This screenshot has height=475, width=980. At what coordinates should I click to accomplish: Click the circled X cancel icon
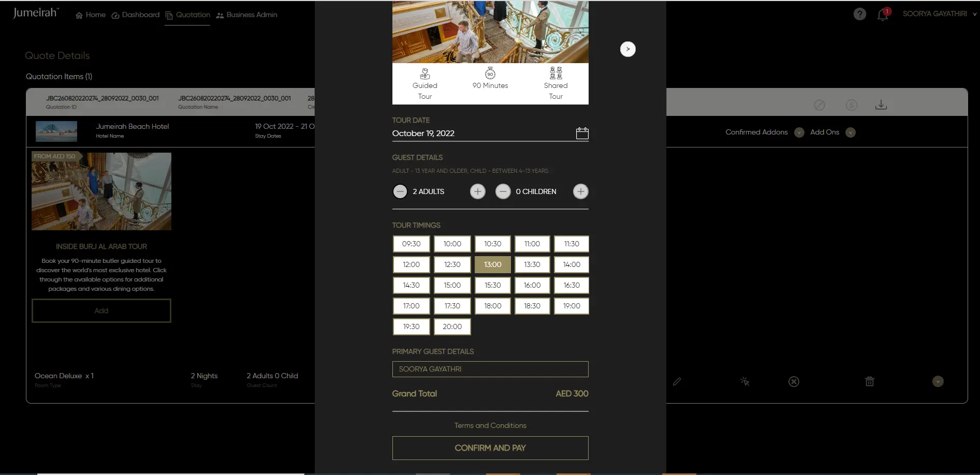(x=794, y=382)
